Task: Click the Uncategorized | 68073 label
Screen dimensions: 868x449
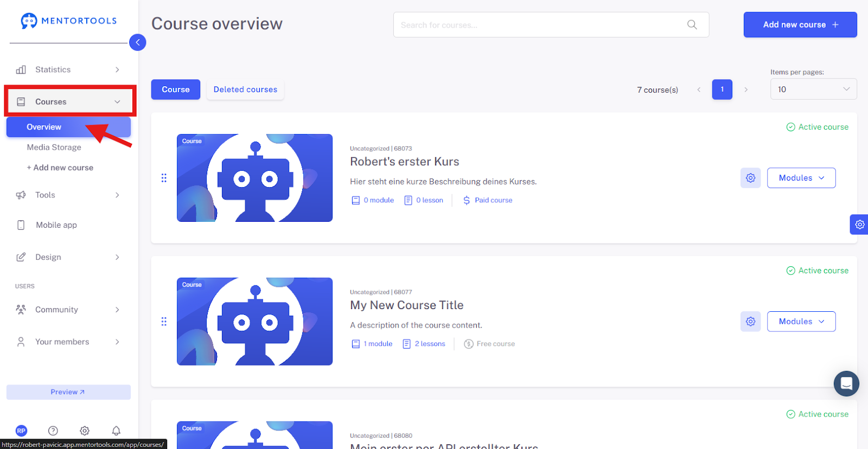Action: (x=381, y=149)
